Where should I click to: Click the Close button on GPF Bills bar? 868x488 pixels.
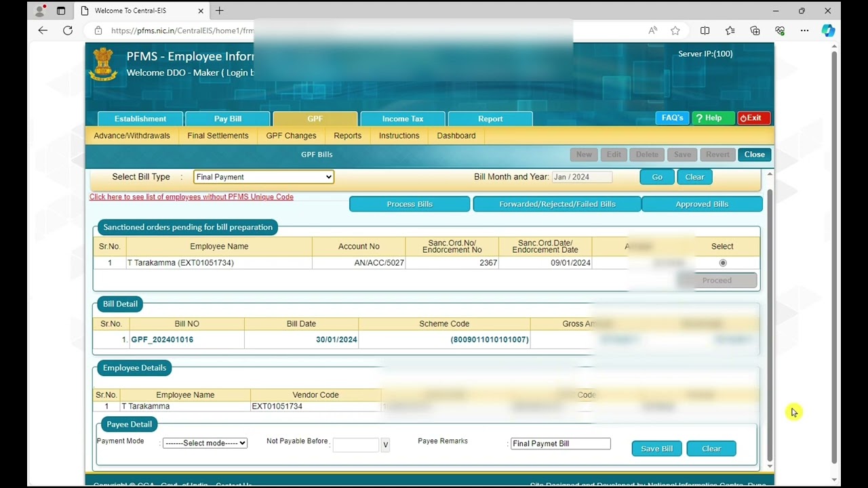click(754, 155)
